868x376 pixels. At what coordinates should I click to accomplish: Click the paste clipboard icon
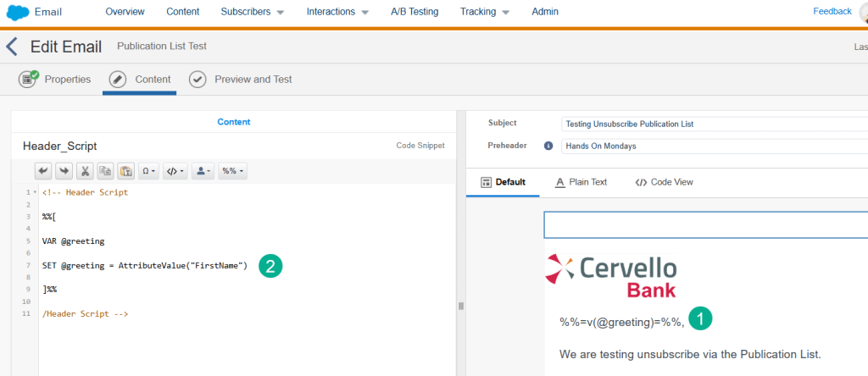point(125,171)
